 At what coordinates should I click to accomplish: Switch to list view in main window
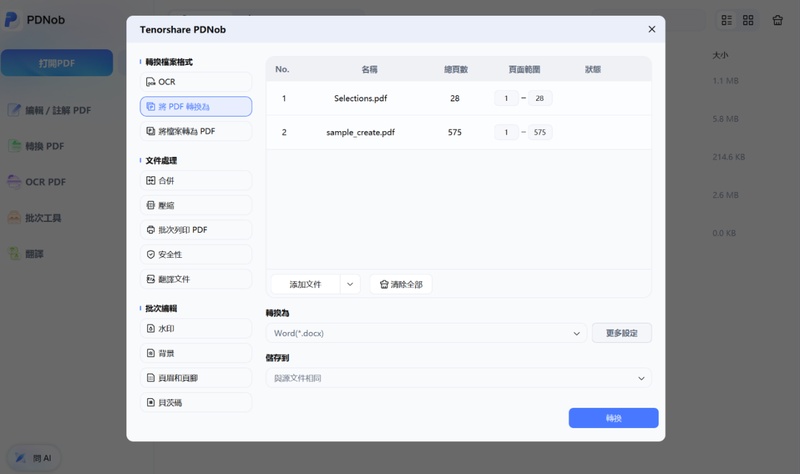click(x=727, y=20)
